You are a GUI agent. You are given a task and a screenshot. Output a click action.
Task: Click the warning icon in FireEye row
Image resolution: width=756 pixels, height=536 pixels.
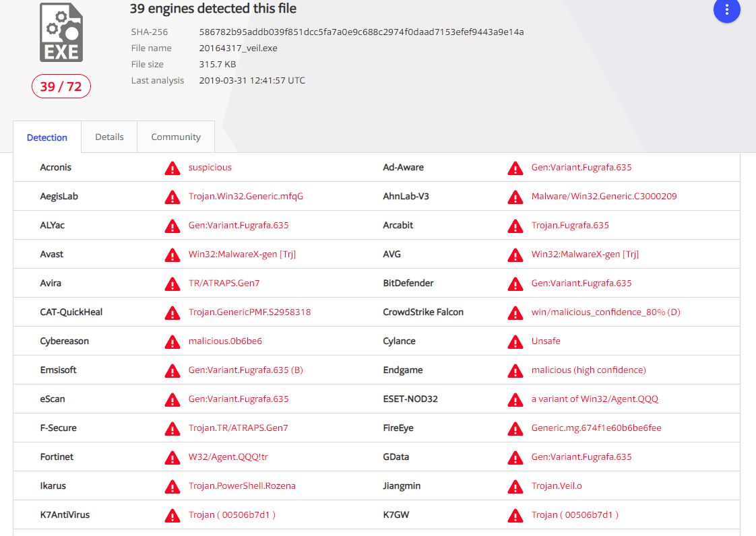(x=515, y=428)
